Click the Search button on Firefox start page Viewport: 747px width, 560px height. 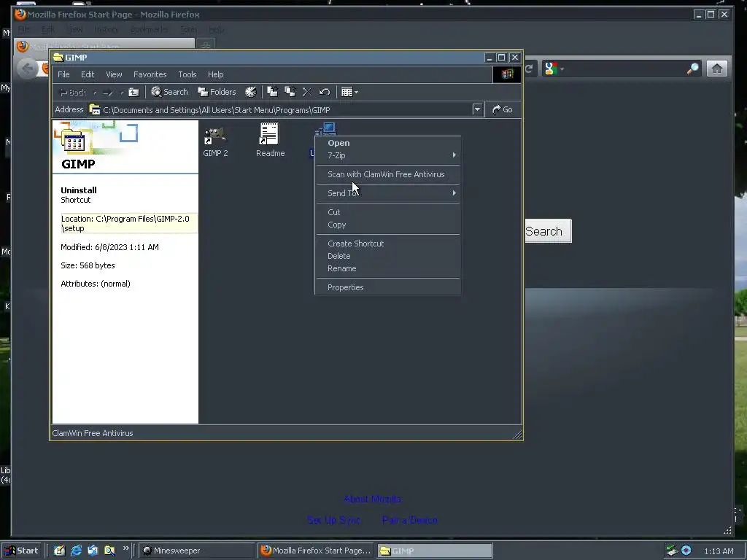tap(548, 231)
